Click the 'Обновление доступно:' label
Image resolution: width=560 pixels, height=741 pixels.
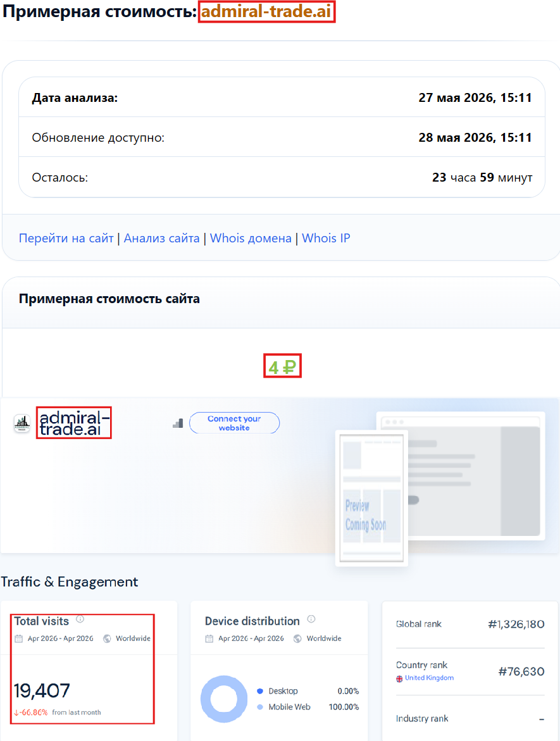[x=98, y=138]
